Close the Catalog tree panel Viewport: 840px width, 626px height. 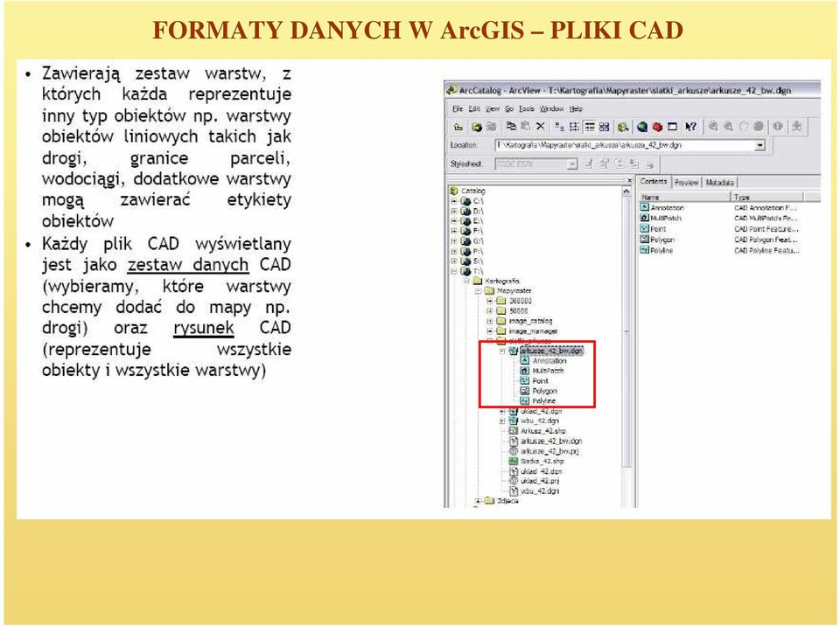click(629, 181)
